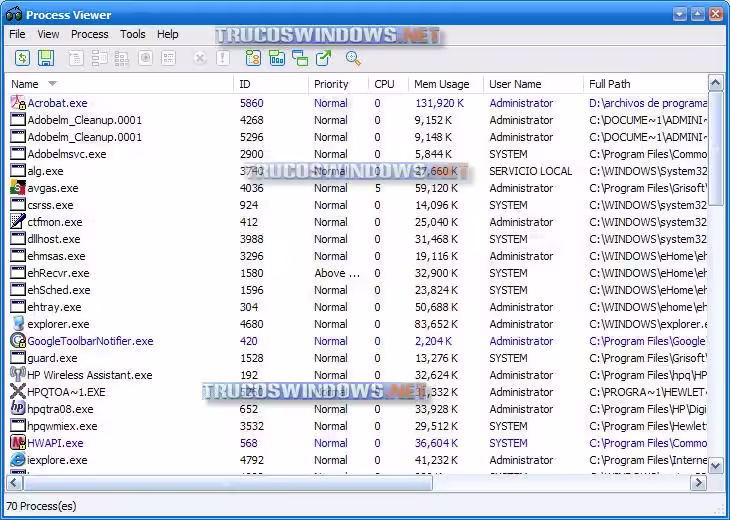Click the avgas.exe colorful icon
The width and height of the screenshot is (730, 520).
click(x=18, y=188)
